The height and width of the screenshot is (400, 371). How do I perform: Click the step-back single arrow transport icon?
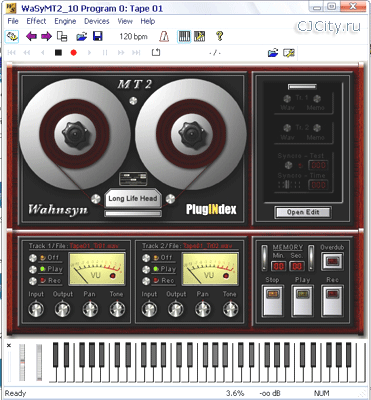pos(42,52)
